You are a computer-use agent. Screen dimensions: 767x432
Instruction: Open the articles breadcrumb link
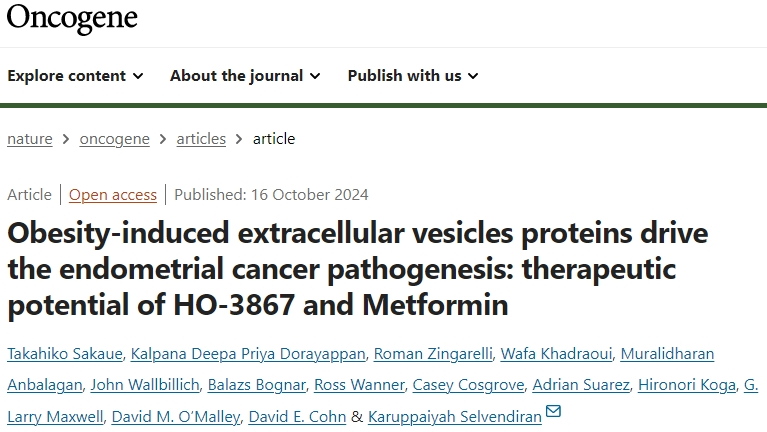[x=201, y=139]
